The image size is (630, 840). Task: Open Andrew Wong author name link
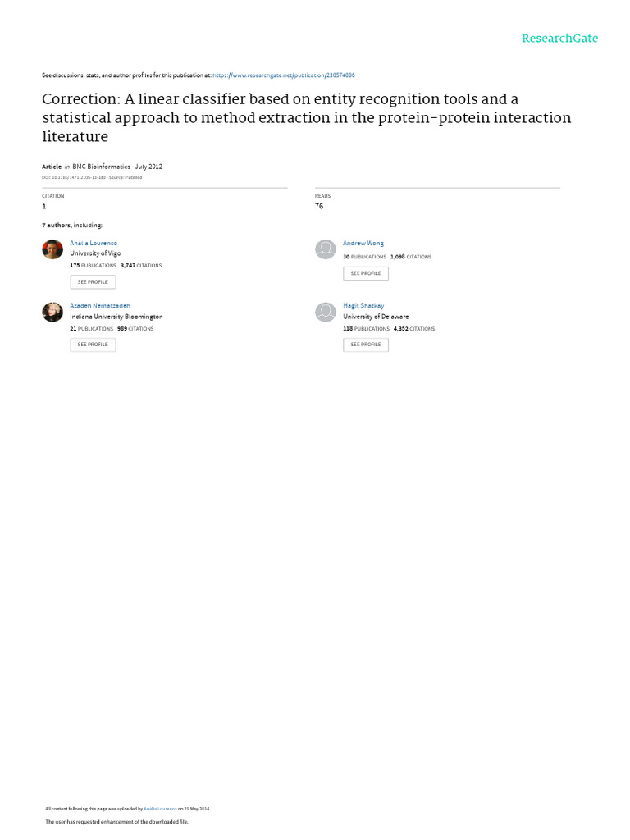point(363,244)
